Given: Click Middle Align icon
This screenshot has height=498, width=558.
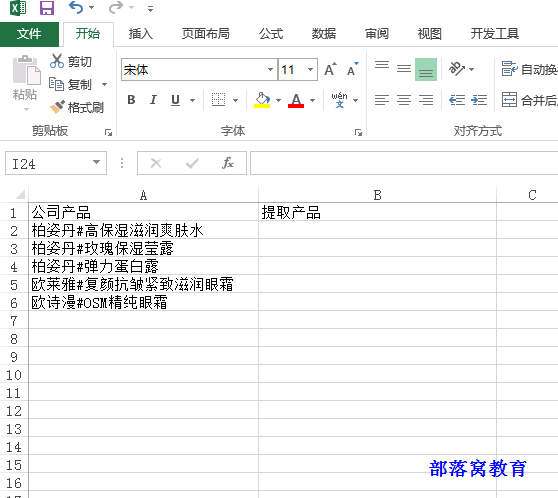Looking at the screenshot, I should click(x=404, y=68).
